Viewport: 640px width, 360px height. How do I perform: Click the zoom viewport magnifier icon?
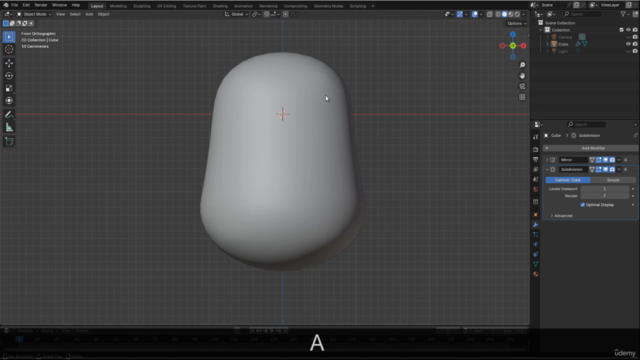522,65
